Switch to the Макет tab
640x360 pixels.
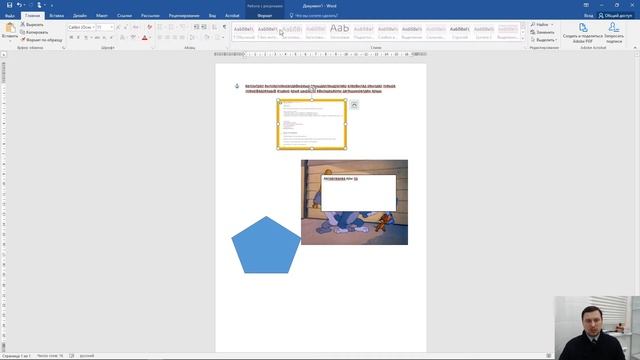pos(102,16)
